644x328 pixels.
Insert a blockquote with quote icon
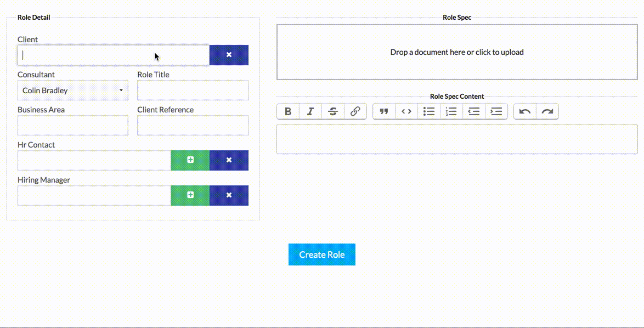click(x=384, y=111)
